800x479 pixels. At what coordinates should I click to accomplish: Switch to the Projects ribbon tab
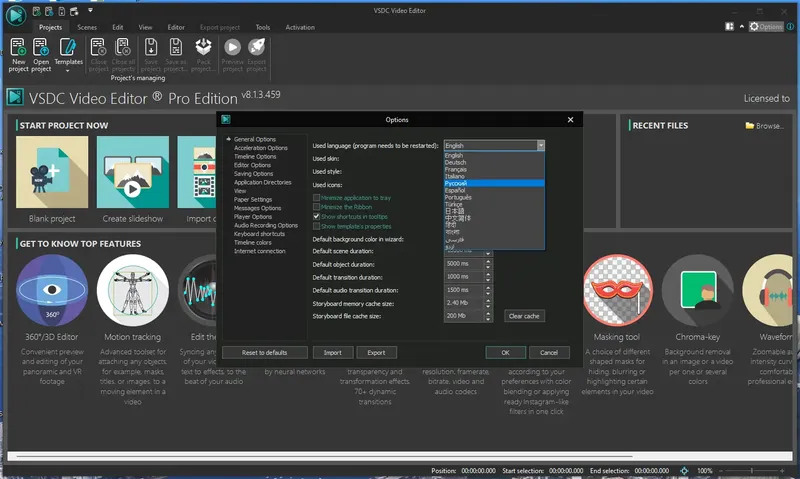pyautogui.click(x=50, y=27)
